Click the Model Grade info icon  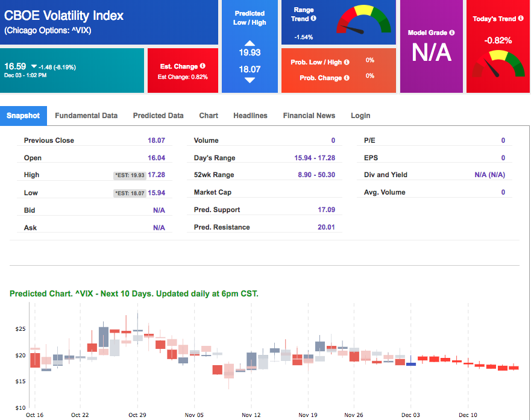tap(452, 33)
